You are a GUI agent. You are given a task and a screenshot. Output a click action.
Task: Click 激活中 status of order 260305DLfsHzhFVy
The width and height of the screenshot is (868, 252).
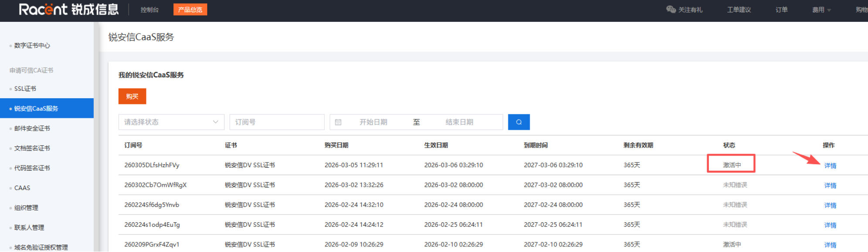pos(732,165)
